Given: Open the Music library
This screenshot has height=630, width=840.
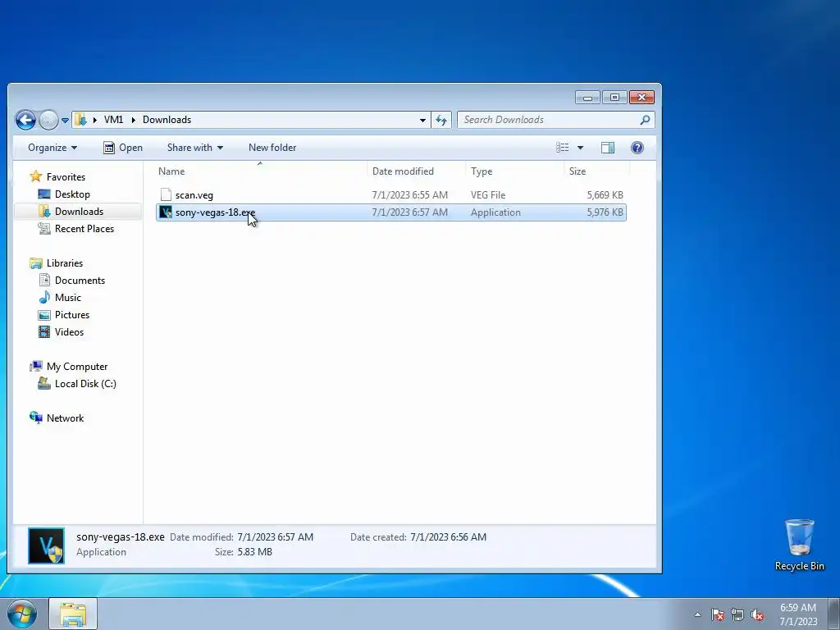Looking at the screenshot, I should point(67,297).
